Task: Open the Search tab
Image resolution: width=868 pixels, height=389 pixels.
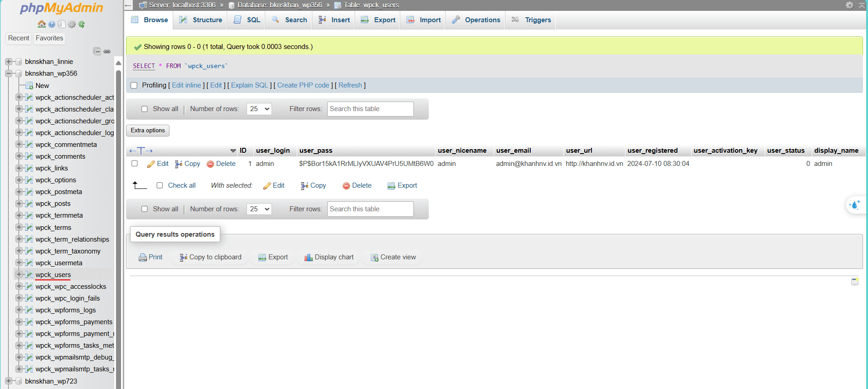Action: click(x=289, y=20)
